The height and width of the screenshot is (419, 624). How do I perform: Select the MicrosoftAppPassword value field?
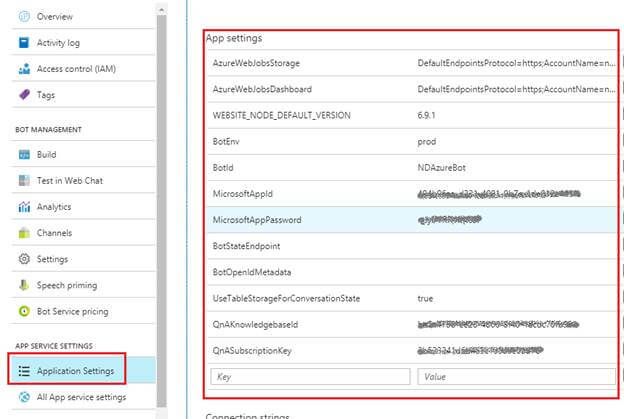click(514, 219)
